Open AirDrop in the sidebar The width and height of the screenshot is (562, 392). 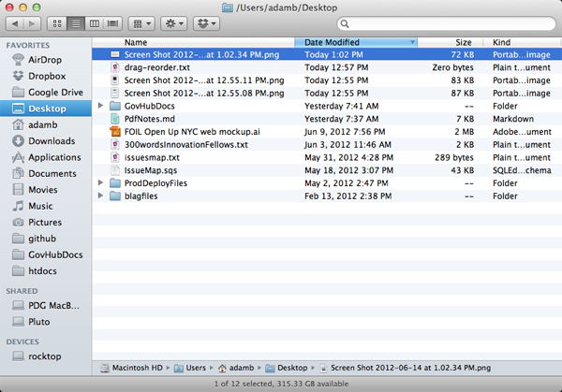pos(46,60)
